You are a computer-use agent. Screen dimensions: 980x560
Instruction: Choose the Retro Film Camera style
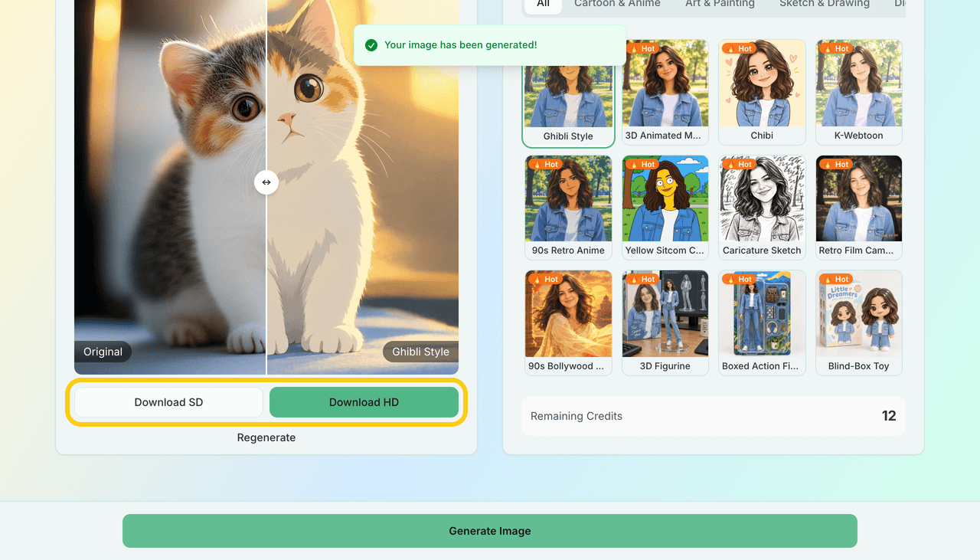(859, 207)
